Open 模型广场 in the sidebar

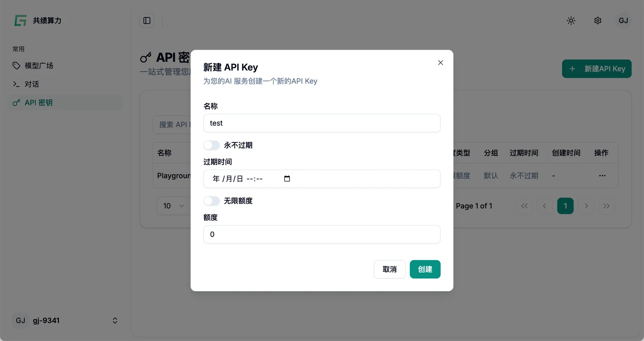coord(67,66)
